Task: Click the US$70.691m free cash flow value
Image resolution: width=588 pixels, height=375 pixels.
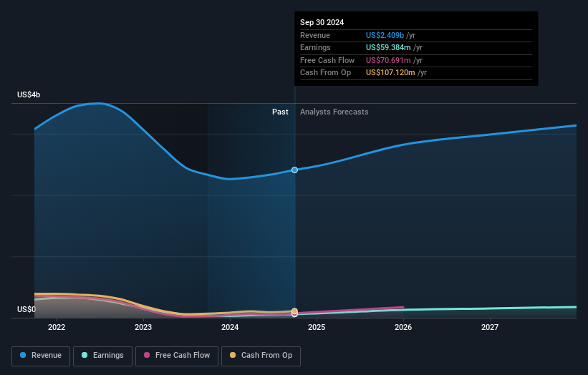Action: coord(388,60)
